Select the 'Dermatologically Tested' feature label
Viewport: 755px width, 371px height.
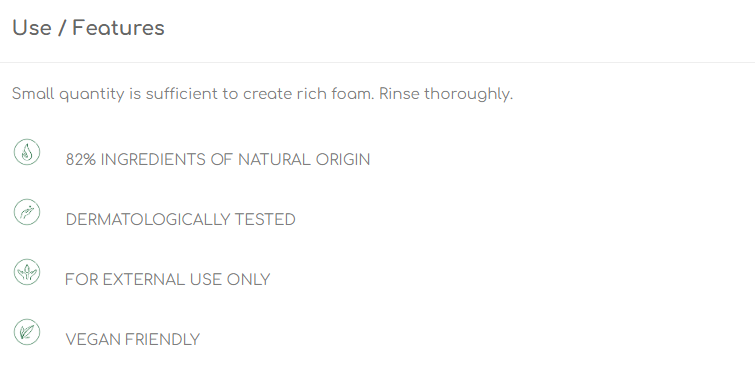tap(181, 220)
